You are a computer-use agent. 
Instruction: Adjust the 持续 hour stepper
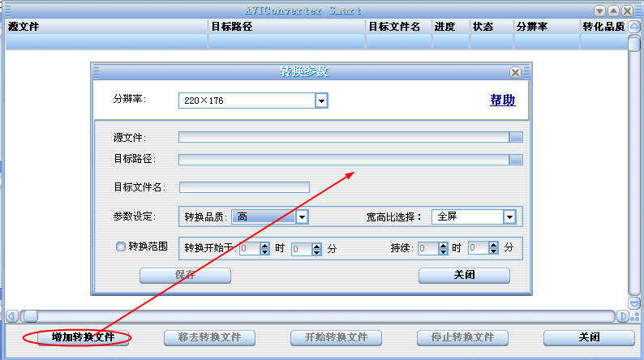pos(443,248)
